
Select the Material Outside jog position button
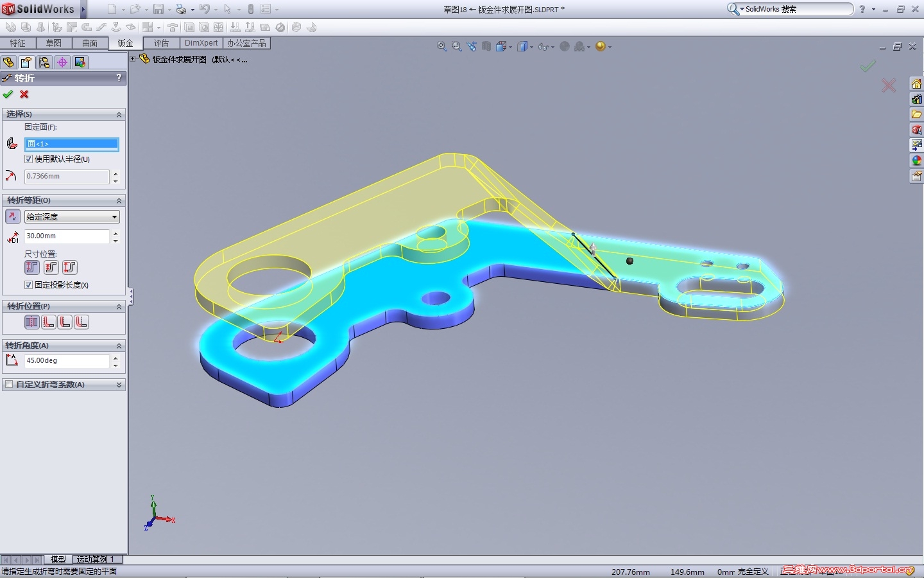pyautogui.click(x=65, y=322)
